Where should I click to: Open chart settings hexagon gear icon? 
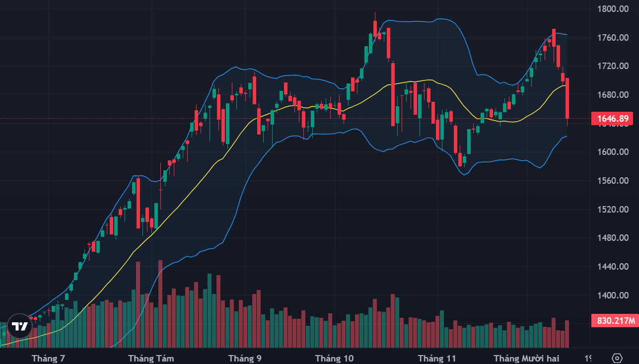click(x=617, y=358)
